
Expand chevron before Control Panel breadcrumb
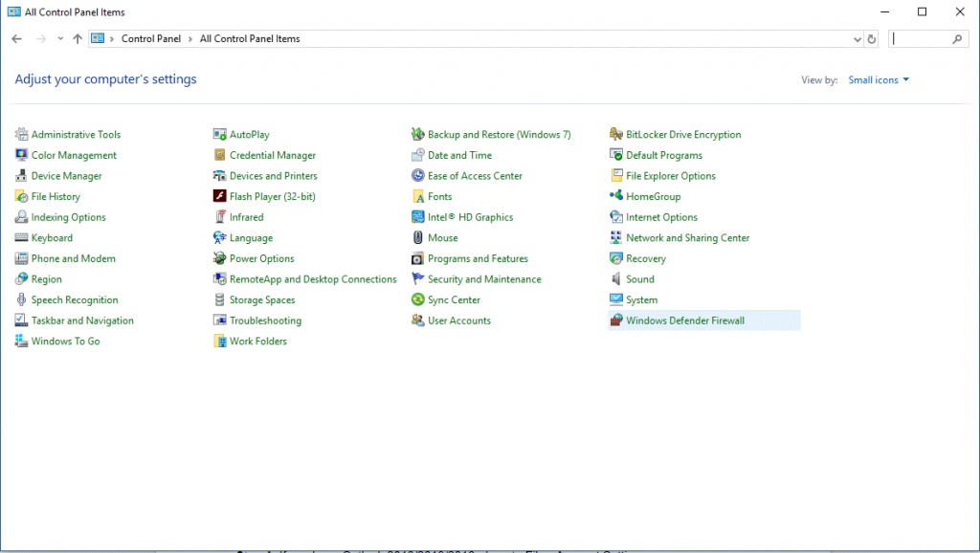pos(112,38)
